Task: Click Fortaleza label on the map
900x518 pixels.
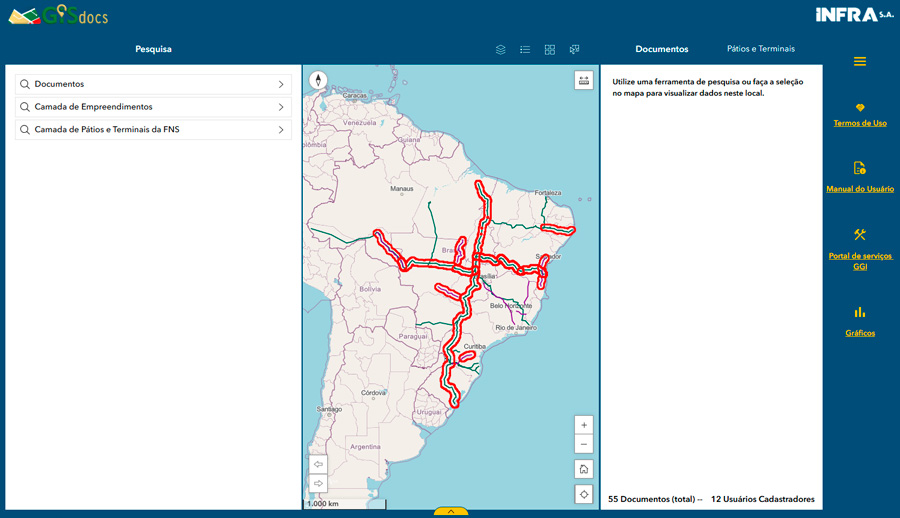Action: coord(548,193)
